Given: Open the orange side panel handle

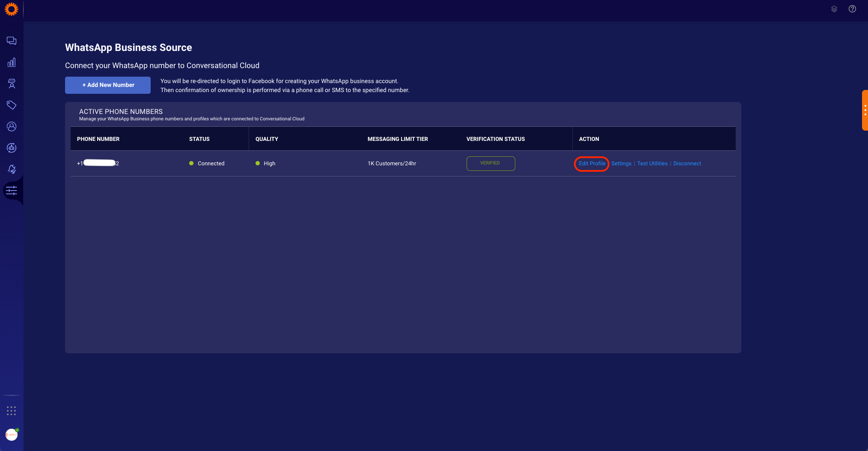Looking at the screenshot, I should click(865, 110).
